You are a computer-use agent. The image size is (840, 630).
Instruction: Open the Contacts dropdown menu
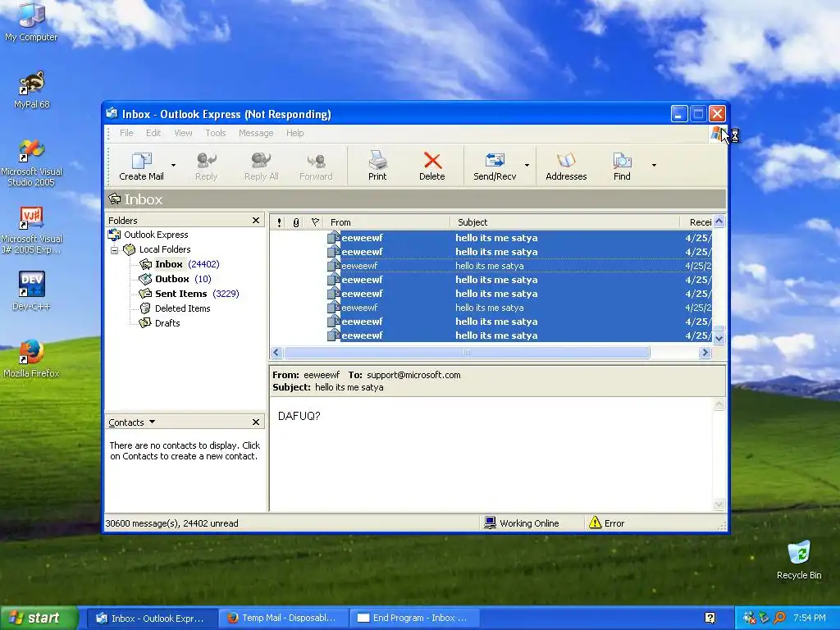point(132,422)
